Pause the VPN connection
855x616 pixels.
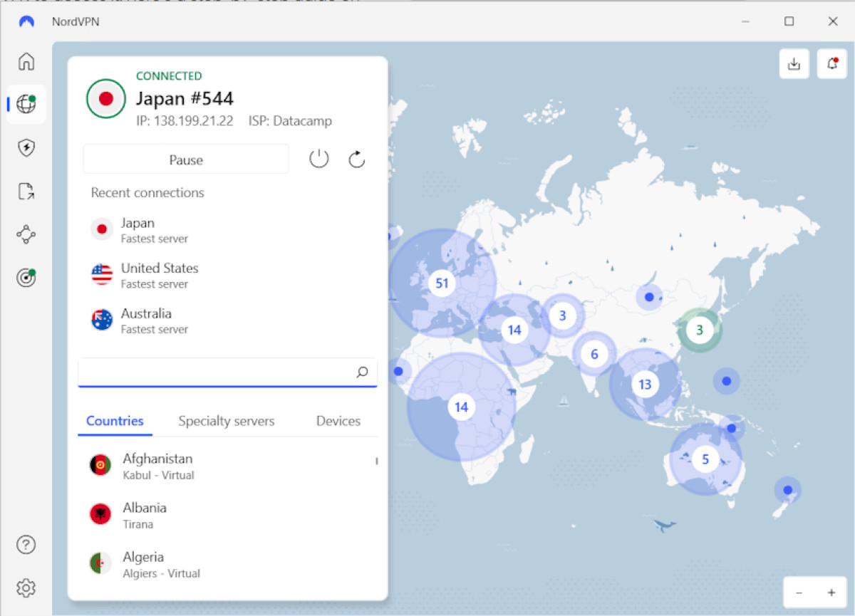(x=186, y=160)
